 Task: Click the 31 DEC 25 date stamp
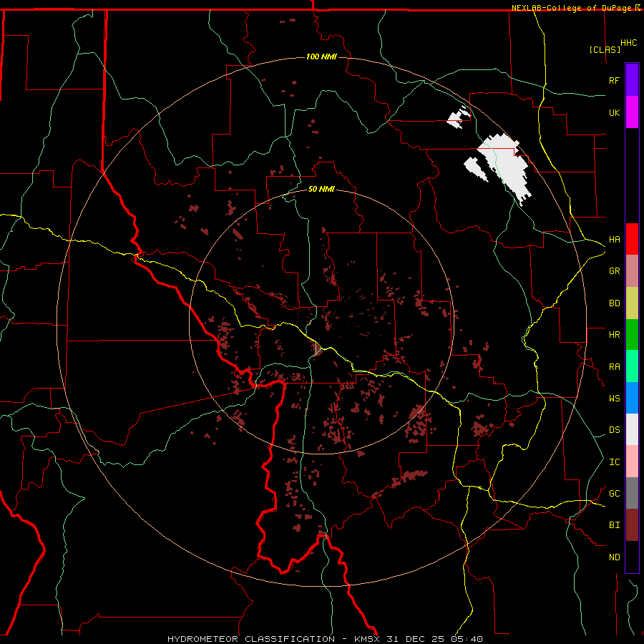415,639
